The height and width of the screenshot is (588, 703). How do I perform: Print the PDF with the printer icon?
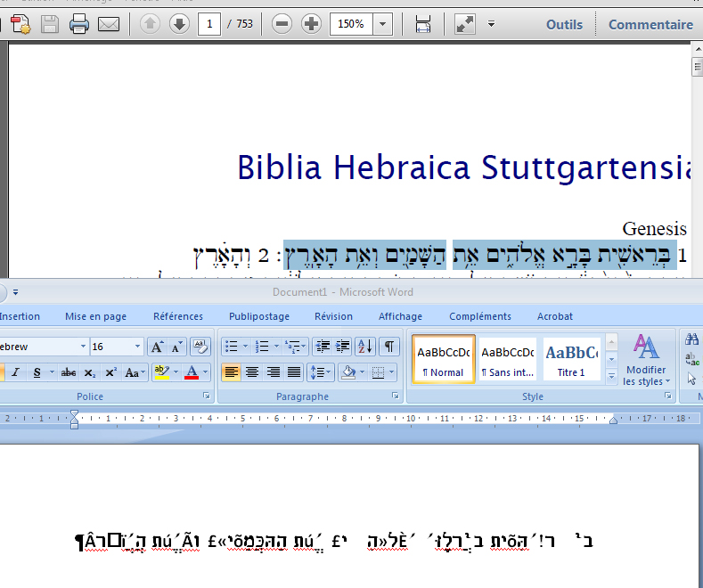pyautogui.click(x=79, y=24)
